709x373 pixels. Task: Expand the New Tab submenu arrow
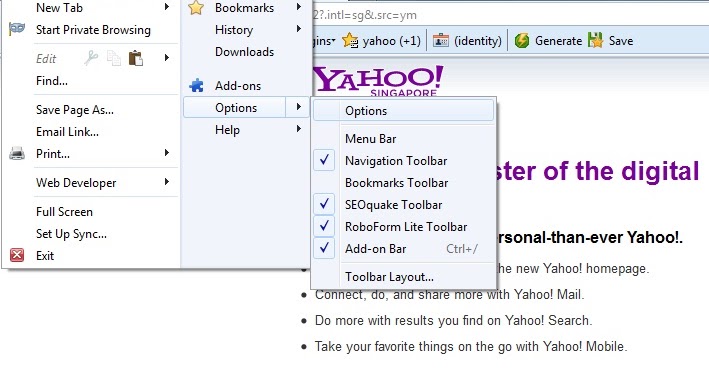pyautogui.click(x=167, y=7)
